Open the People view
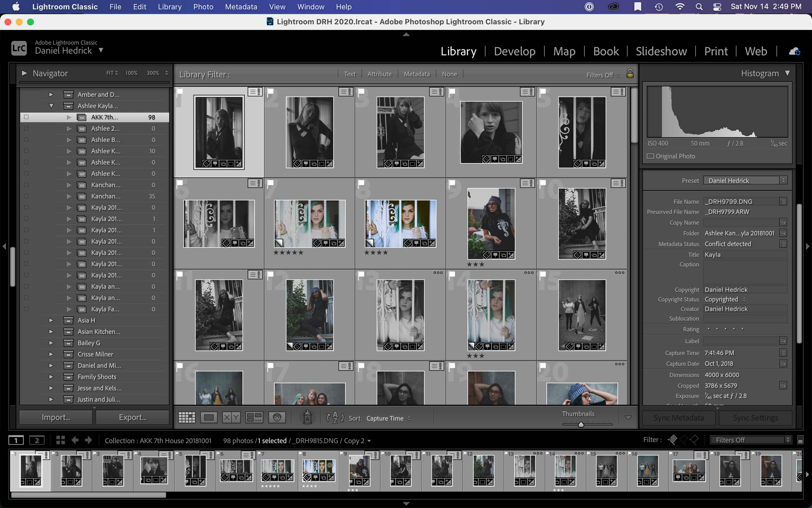 pos(278,418)
